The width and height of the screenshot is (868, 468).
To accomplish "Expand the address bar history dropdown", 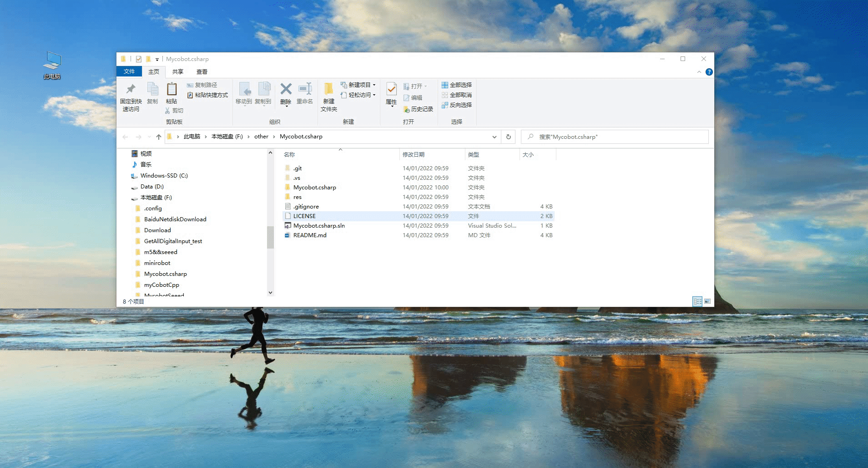I will (495, 137).
